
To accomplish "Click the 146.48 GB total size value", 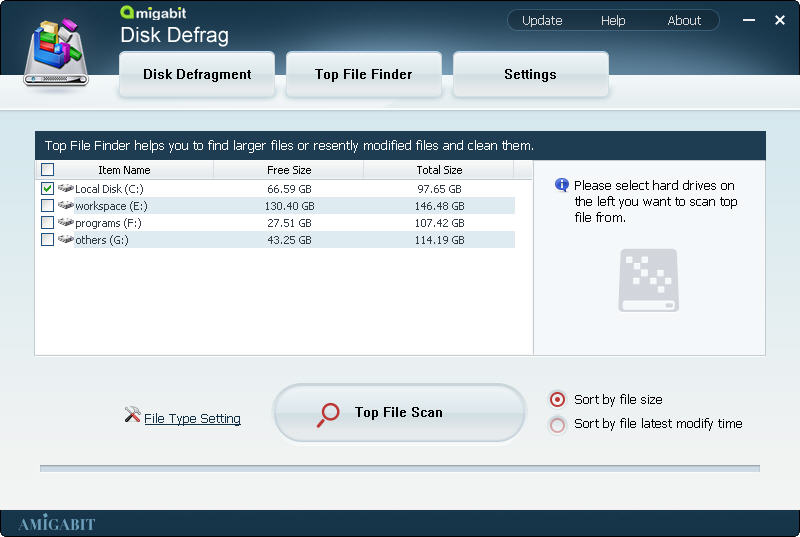I will (439, 206).
